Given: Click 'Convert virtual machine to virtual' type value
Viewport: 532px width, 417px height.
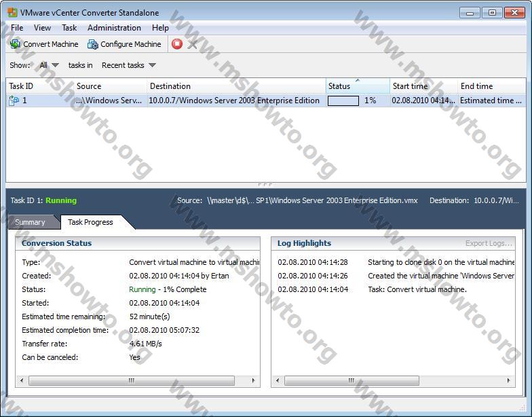Looking at the screenshot, I should [194, 262].
